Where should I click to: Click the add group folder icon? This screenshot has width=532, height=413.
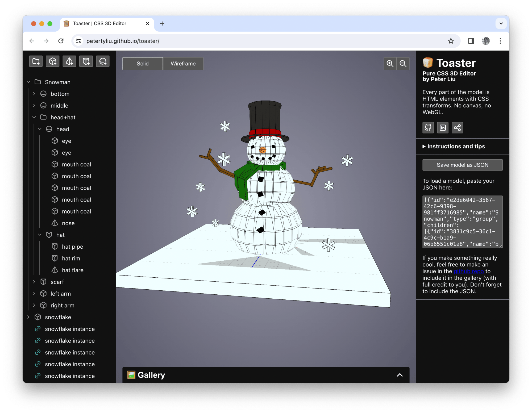coord(36,61)
